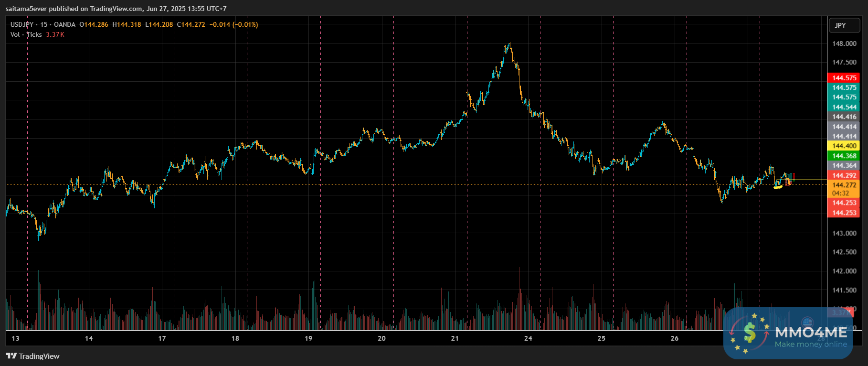Select the Vol · Ticks indicator legend

[26, 34]
